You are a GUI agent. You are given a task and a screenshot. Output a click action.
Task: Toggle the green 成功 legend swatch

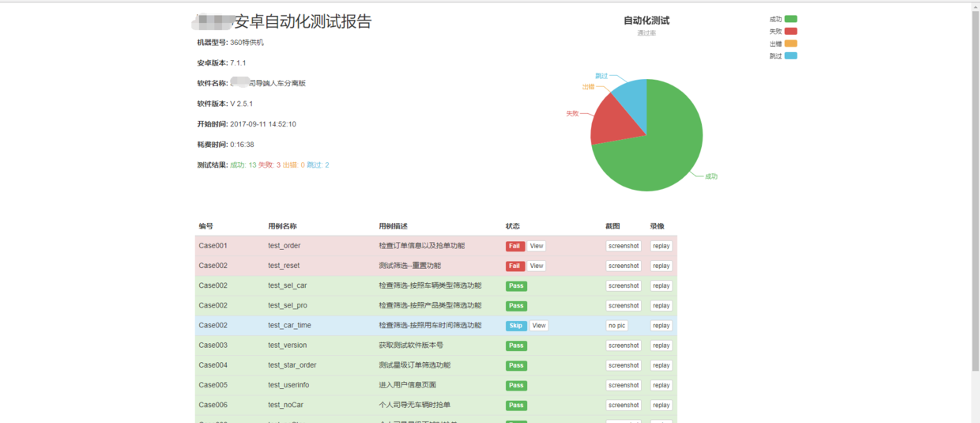click(791, 19)
